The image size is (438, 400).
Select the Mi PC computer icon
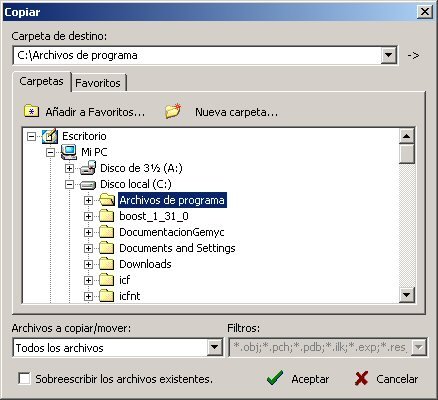tap(69, 152)
